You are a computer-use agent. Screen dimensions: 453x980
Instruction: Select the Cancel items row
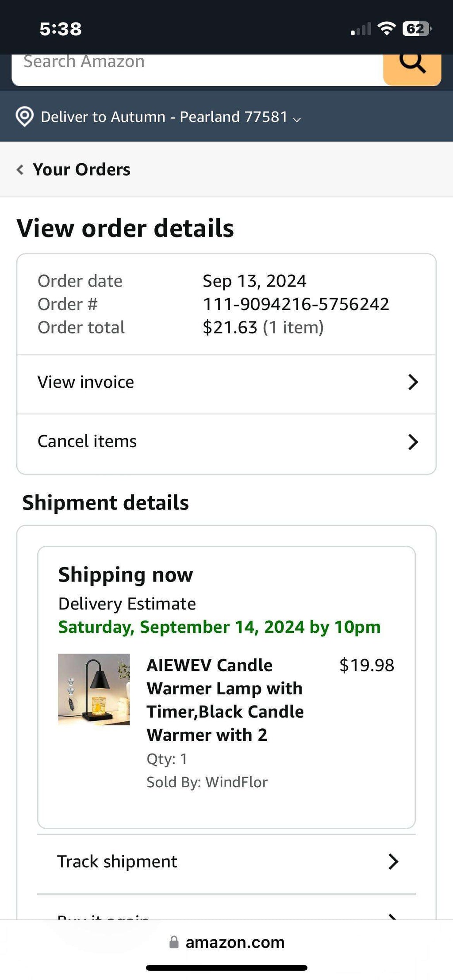pos(87,441)
